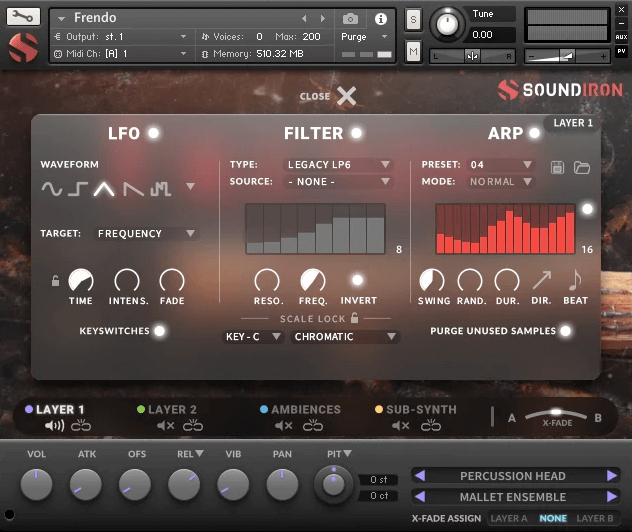Click the wrench settings icon
This screenshot has width=632, height=532.
(25, 17)
